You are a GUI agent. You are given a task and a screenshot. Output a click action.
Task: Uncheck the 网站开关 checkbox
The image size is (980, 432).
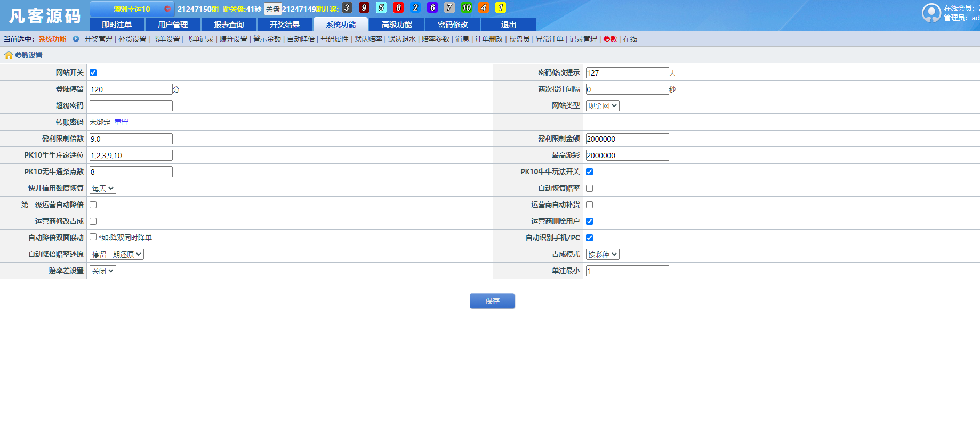[93, 73]
